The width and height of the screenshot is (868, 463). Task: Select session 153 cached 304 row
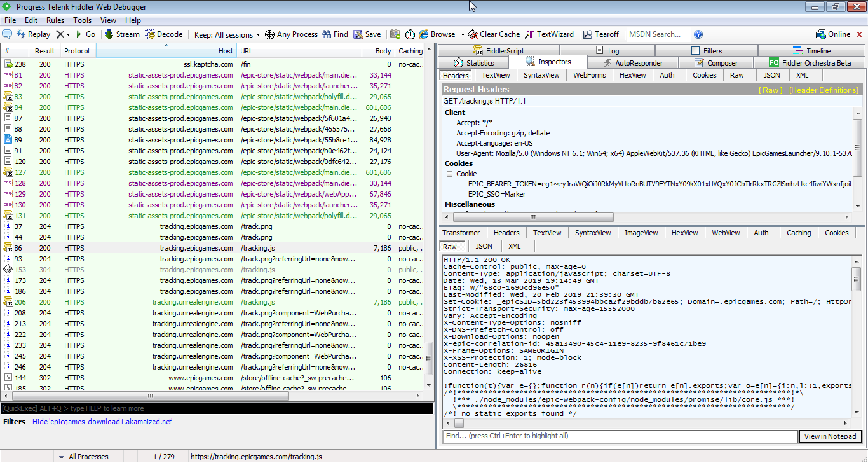tap(212, 270)
